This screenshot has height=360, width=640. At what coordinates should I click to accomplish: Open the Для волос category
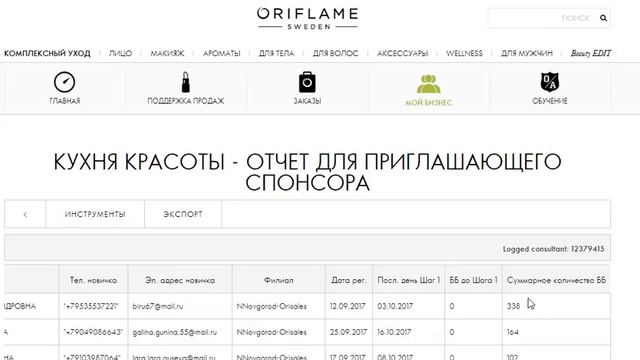pos(336,53)
